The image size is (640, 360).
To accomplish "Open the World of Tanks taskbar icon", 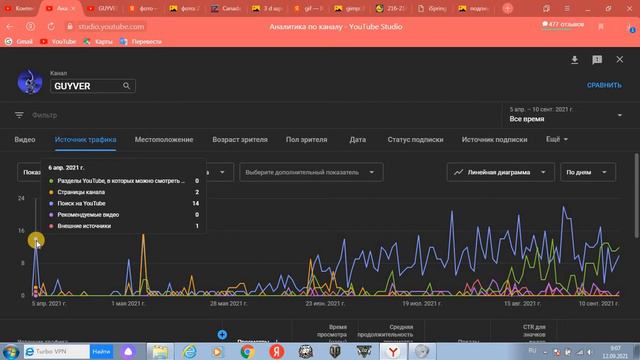I will [x=335, y=351].
